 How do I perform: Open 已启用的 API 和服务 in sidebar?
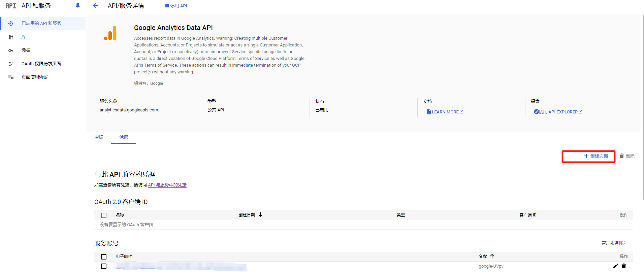point(43,24)
